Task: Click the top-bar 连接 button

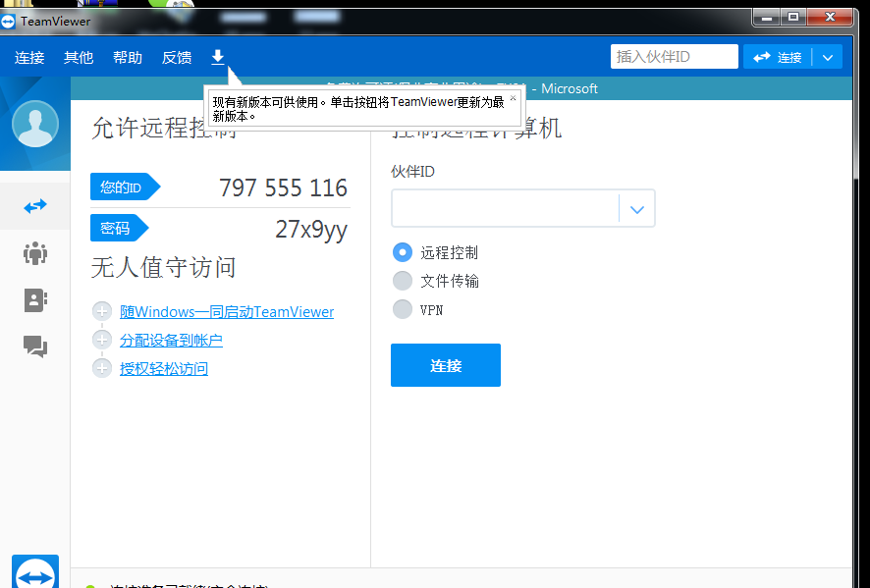Action: click(778, 57)
